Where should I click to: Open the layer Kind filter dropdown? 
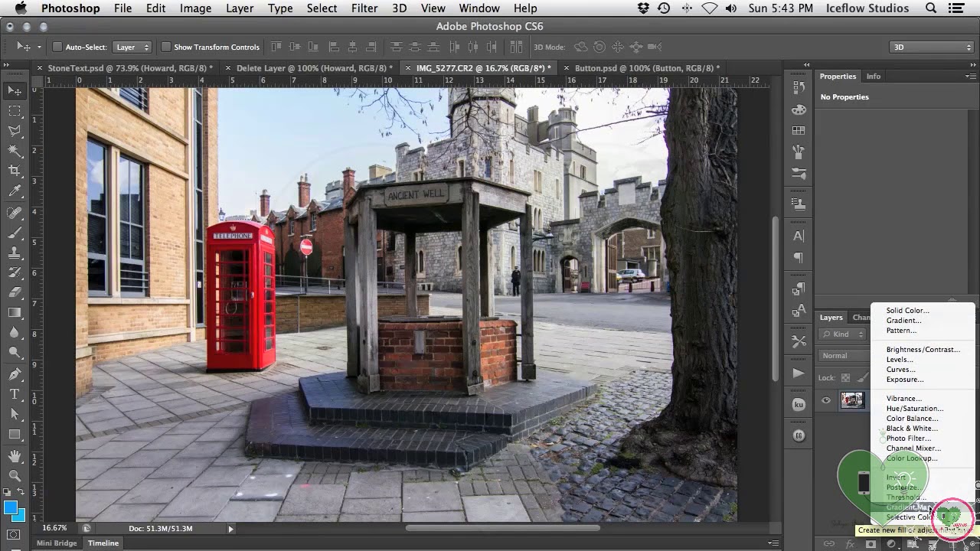tap(842, 334)
